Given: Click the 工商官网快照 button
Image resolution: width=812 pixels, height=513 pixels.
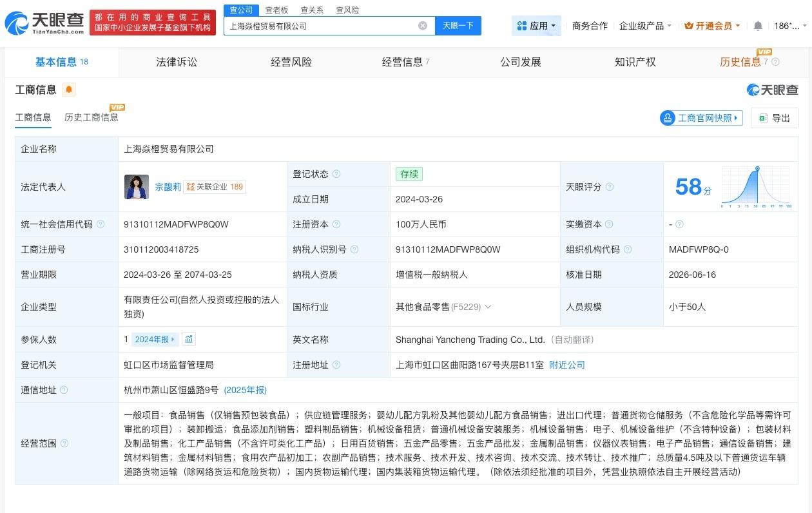Looking at the screenshot, I should click(x=701, y=118).
